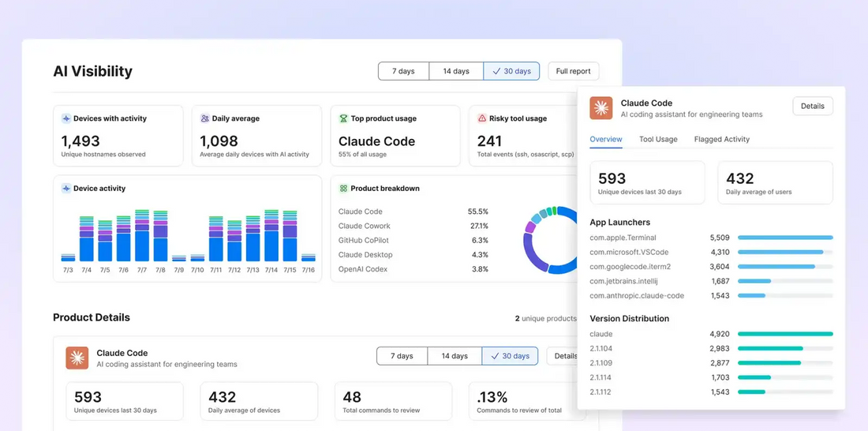Select the 30 days range at top
This screenshot has width=868, height=431.
coord(511,71)
